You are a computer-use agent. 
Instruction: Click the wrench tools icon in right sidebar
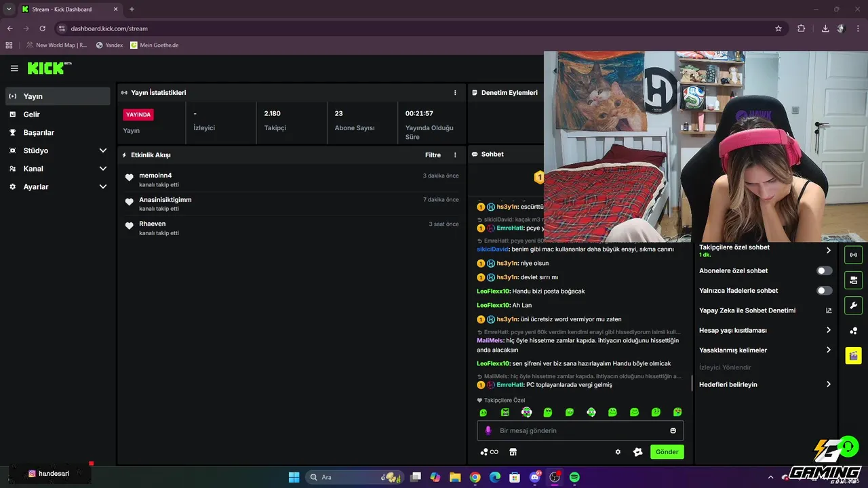click(x=853, y=305)
